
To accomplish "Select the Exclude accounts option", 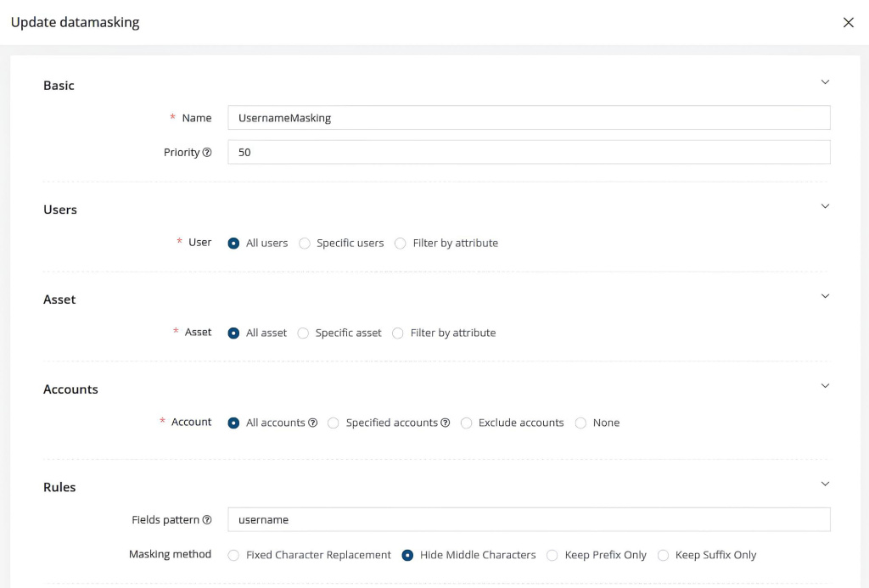I will tap(467, 423).
